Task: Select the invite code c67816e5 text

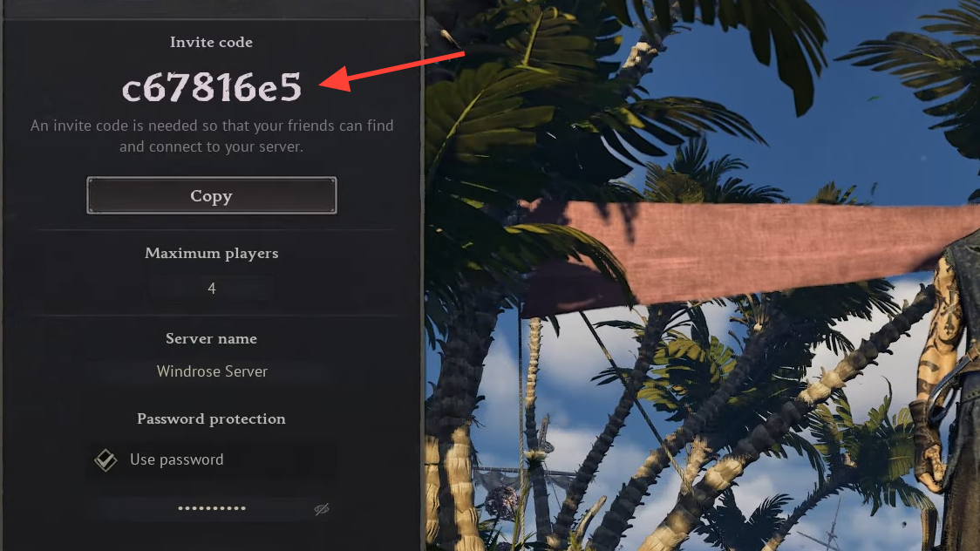Action: coord(212,87)
